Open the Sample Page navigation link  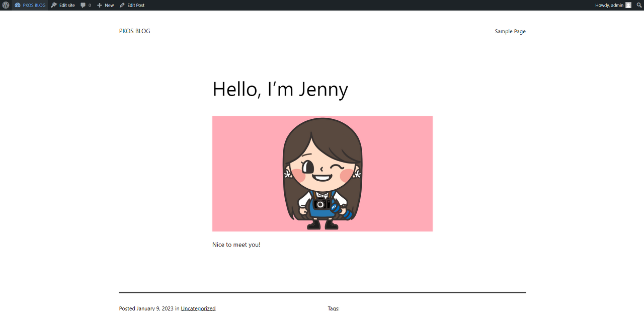click(510, 31)
